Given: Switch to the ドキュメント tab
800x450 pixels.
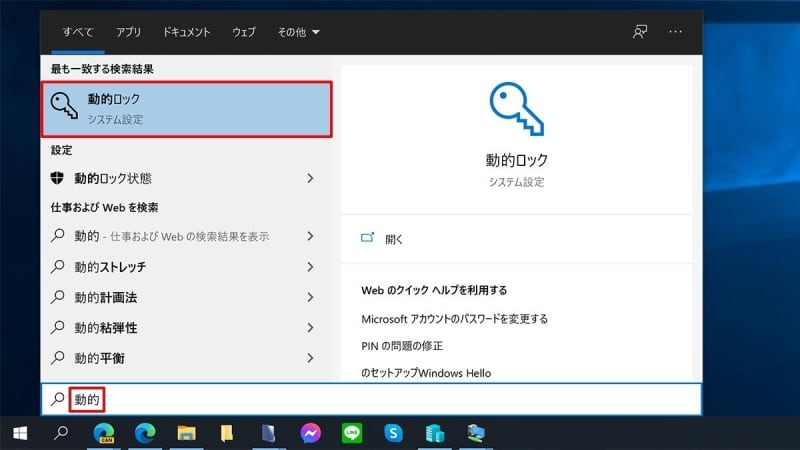Looking at the screenshot, I should [186, 32].
